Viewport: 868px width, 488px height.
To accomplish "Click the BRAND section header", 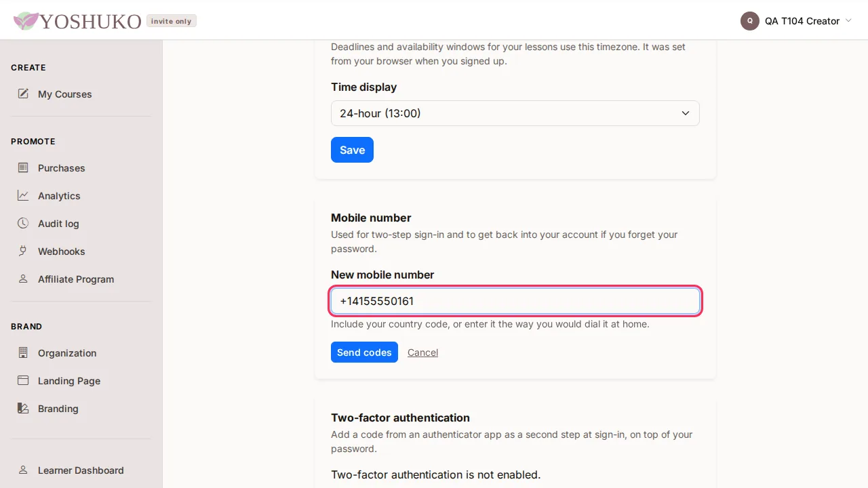I will tap(26, 327).
